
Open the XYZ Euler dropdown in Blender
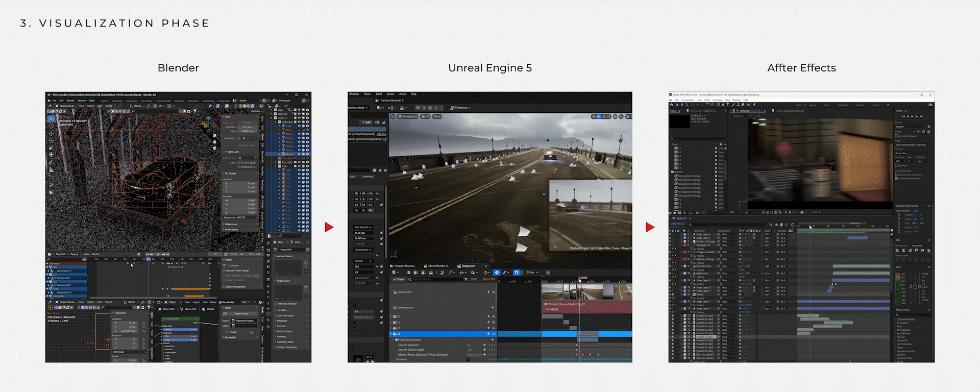pos(130,352)
